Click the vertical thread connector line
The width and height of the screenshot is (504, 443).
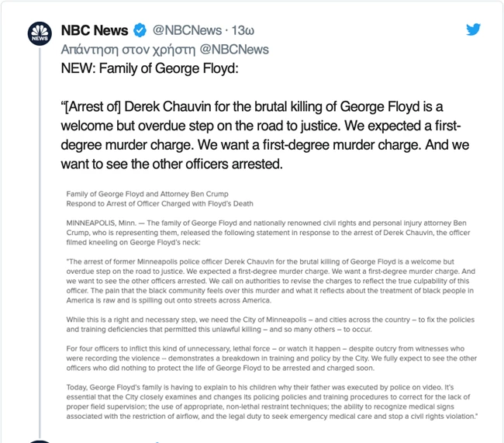40,243
